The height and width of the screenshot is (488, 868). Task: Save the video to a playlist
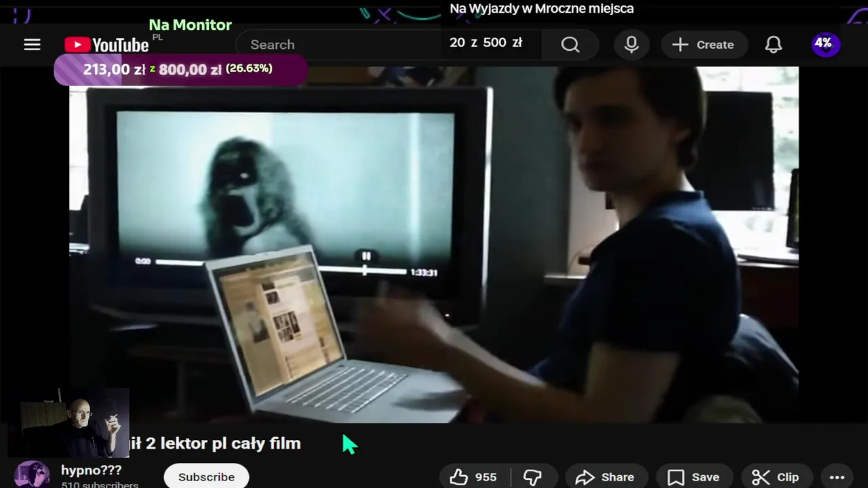(x=694, y=477)
